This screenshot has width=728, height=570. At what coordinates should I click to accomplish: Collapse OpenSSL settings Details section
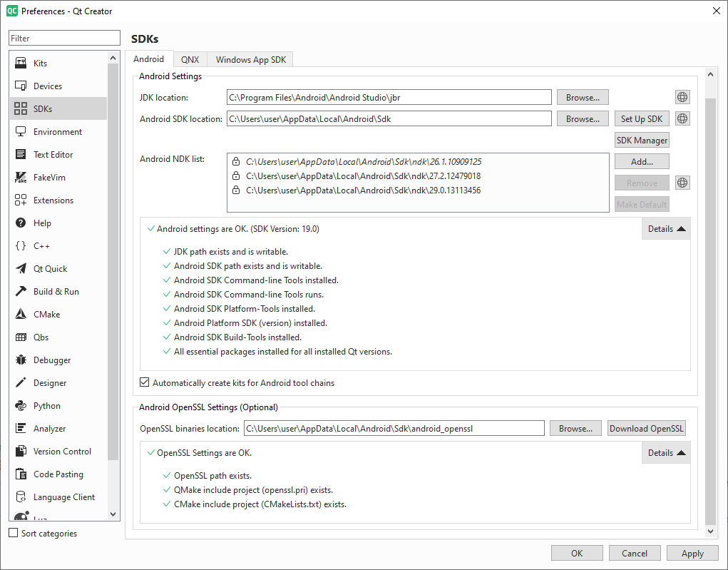(666, 452)
